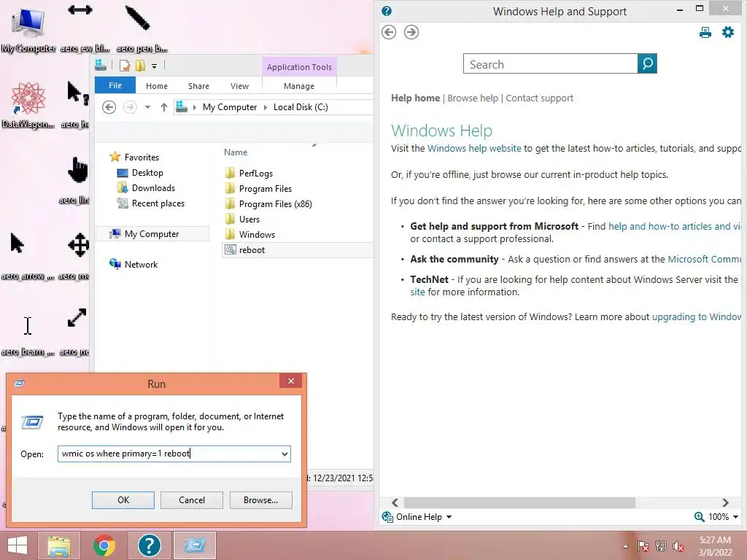Go back in Help and Support

point(389,32)
